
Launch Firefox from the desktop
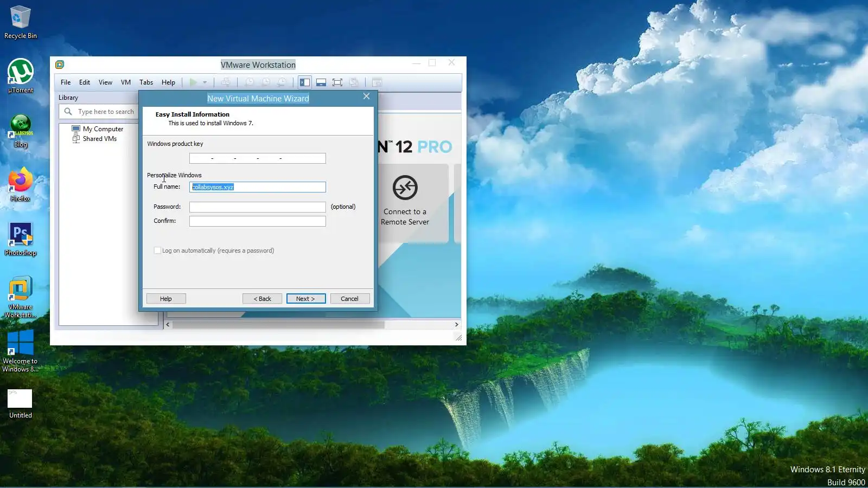point(20,184)
